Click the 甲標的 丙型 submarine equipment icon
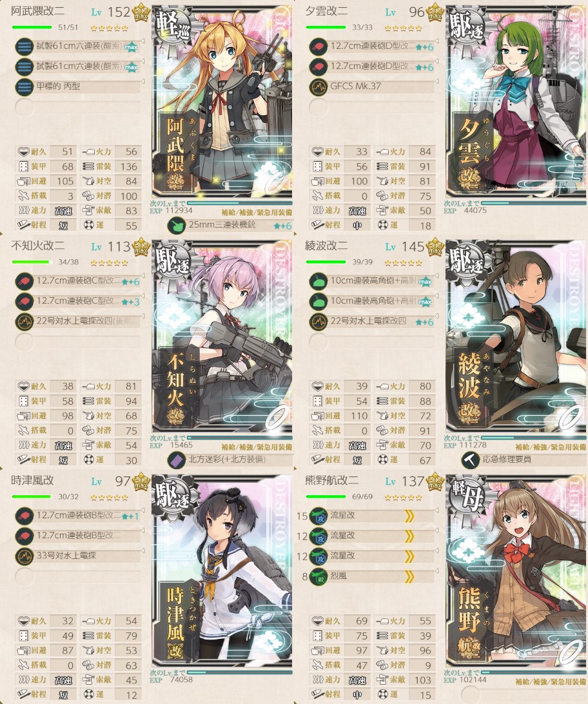This screenshot has height=704, width=588. point(24,86)
